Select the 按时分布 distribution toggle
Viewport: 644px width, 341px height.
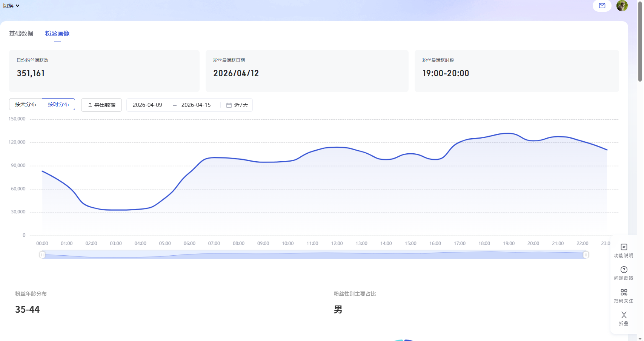tap(58, 105)
